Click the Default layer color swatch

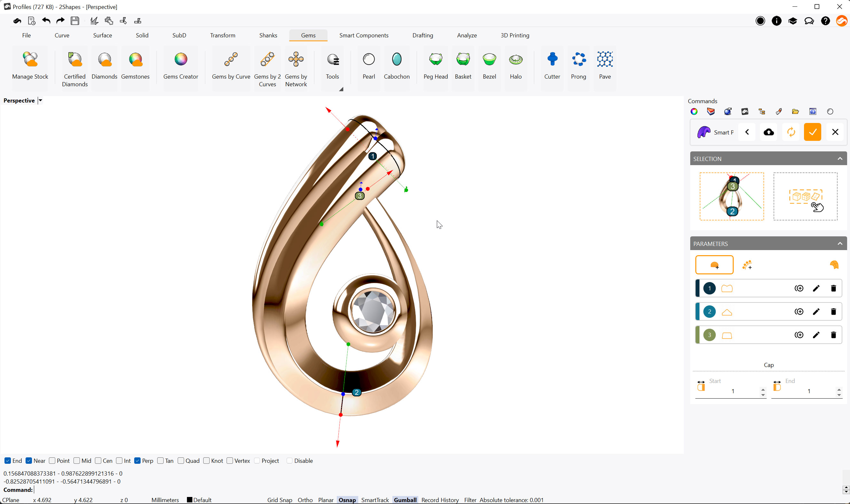[x=189, y=500]
